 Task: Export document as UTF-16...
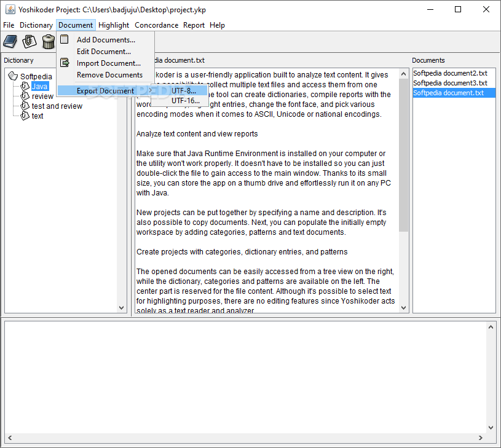point(180,101)
